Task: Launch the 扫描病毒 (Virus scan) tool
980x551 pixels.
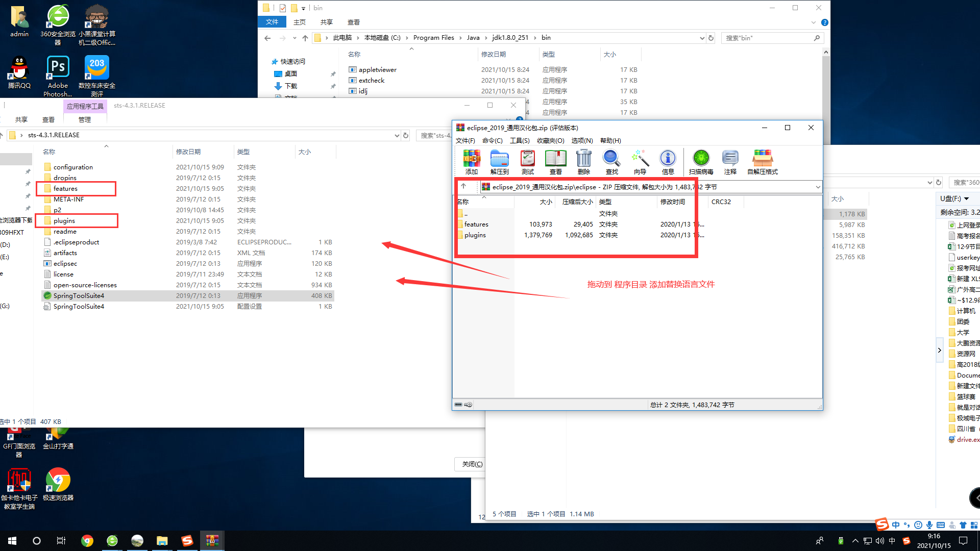Action: tap(701, 161)
